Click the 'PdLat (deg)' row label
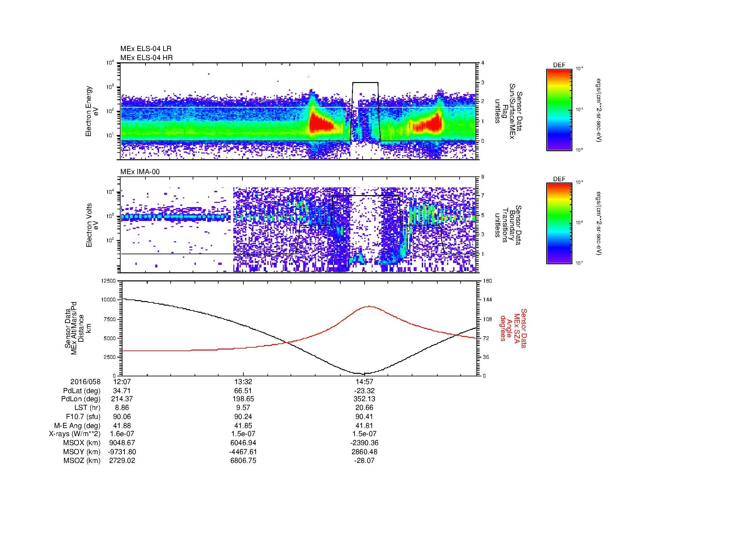The width and height of the screenshot is (756, 534). coord(81,391)
